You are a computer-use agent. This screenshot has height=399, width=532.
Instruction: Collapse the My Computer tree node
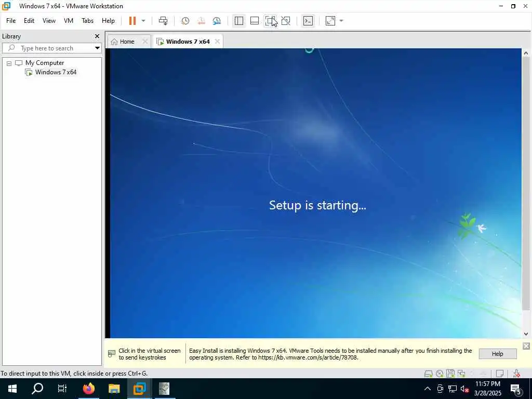[x=9, y=63]
